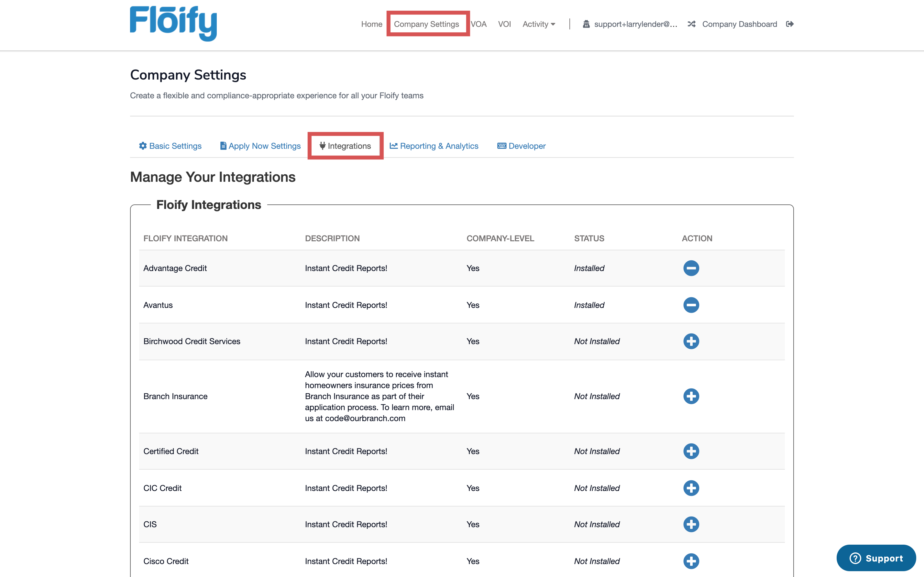Image resolution: width=924 pixels, height=577 pixels.
Task: Click the Birchwood Credit Services name
Action: 192,341
